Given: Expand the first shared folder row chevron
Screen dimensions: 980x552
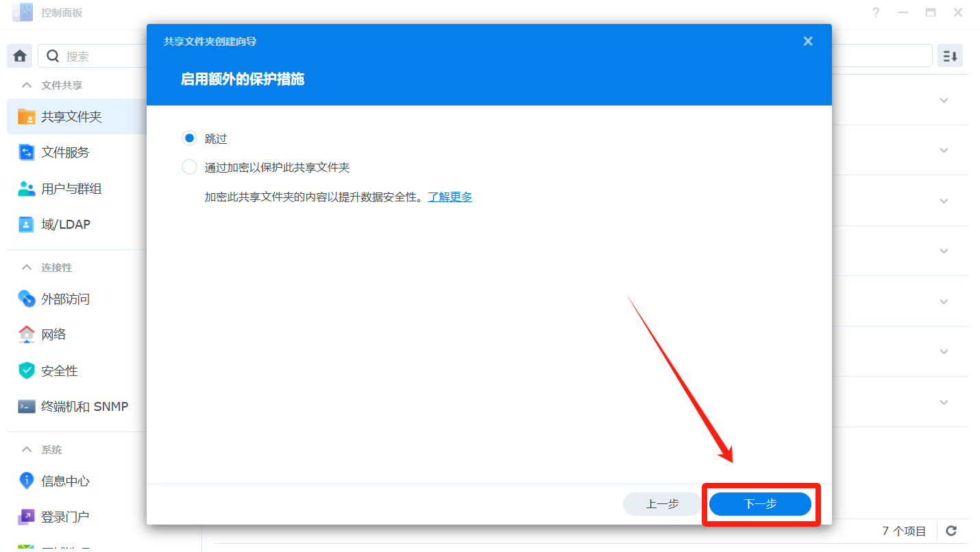Looking at the screenshot, I should 944,100.
